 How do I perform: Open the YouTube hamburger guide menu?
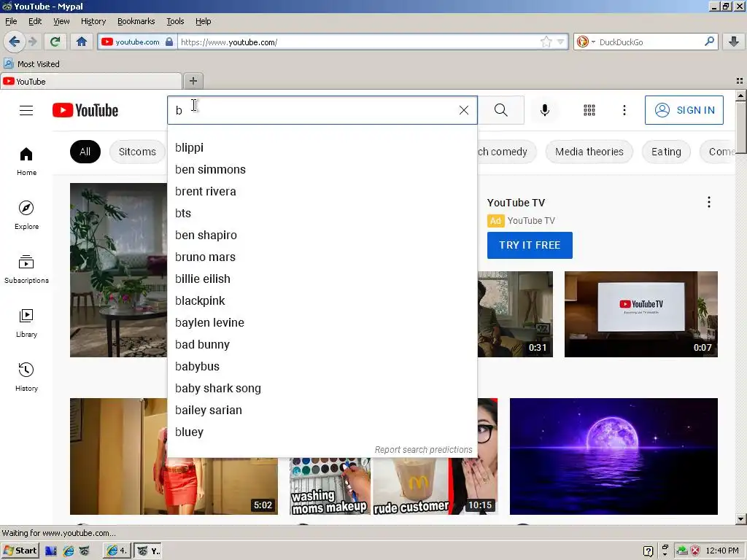26,111
